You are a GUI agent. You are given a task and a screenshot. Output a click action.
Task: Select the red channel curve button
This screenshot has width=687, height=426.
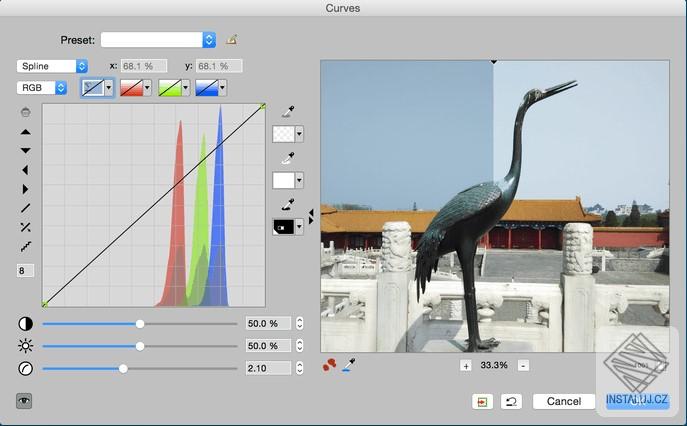point(130,88)
